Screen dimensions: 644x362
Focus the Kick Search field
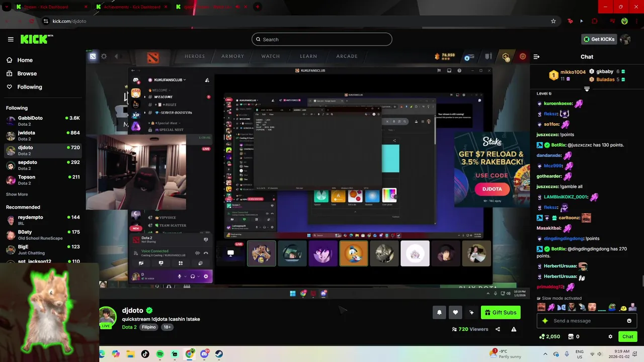pos(322,39)
